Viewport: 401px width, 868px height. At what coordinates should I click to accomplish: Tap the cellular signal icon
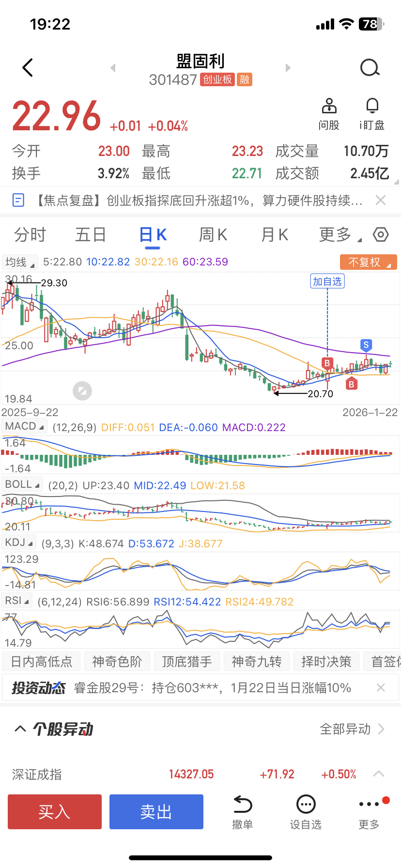(325, 24)
